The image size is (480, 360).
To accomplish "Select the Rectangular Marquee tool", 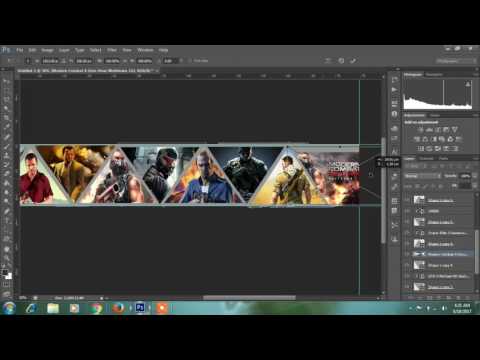I will click(7, 90).
